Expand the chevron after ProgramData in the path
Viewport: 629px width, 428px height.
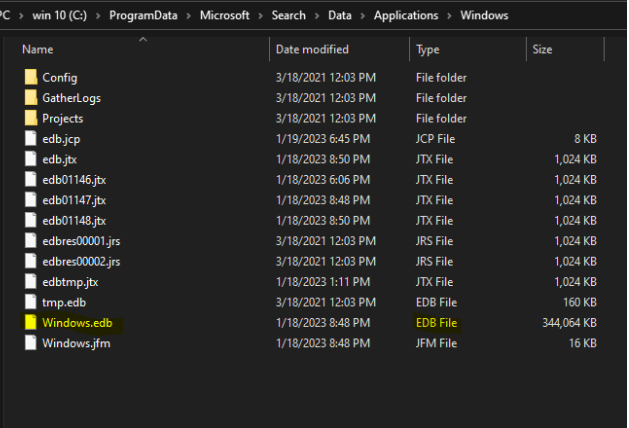pyautogui.click(x=189, y=16)
